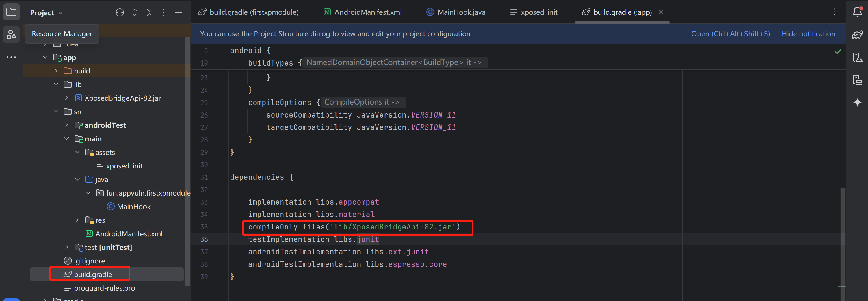Open editor tabs overflow menu
Screen dimensions: 868x301
coord(835,12)
